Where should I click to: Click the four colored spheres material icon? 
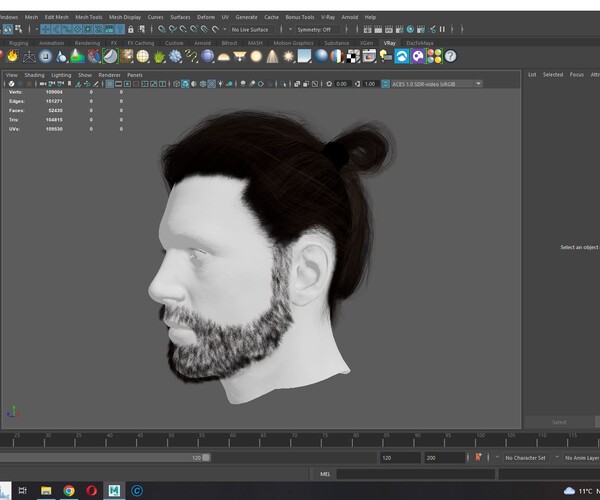click(434, 56)
